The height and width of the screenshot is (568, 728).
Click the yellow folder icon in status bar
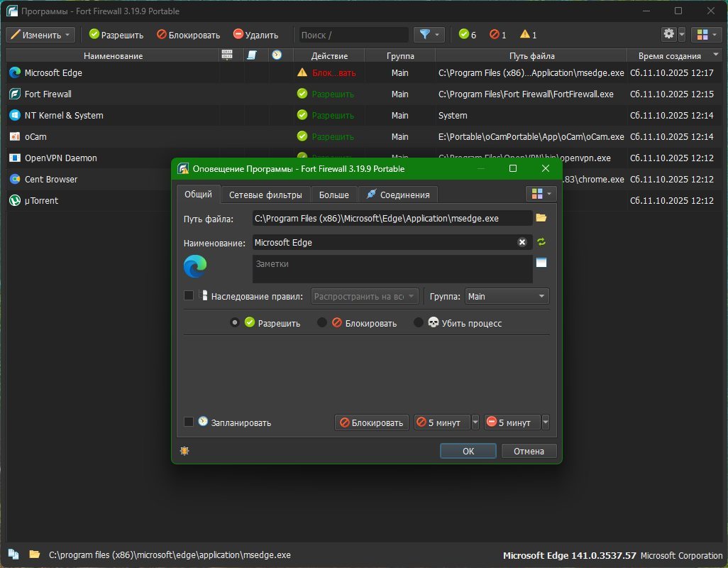tap(34, 555)
